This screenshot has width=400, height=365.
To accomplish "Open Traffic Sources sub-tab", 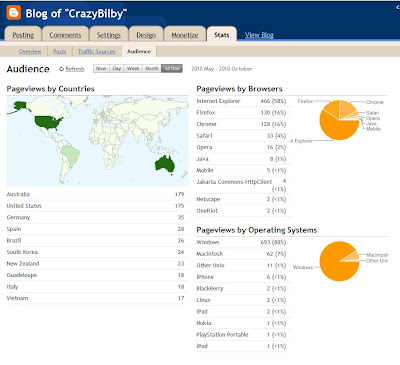I will [97, 51].
